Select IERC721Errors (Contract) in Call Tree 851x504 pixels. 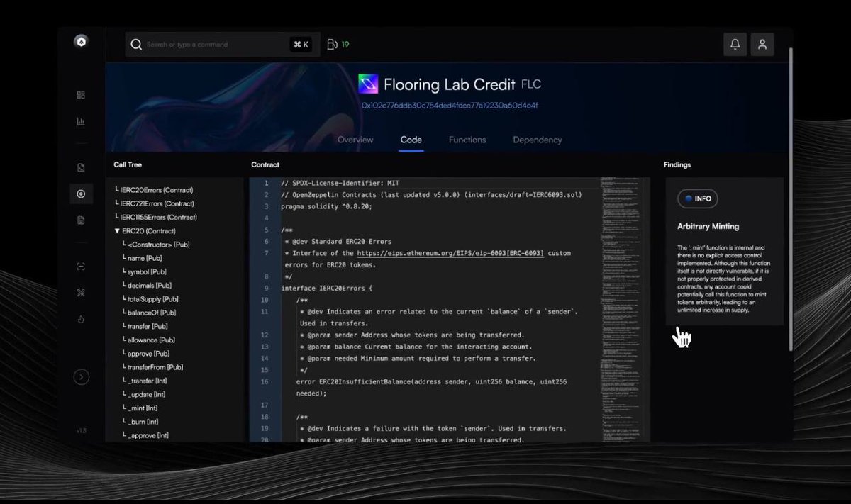click(156, 203)
